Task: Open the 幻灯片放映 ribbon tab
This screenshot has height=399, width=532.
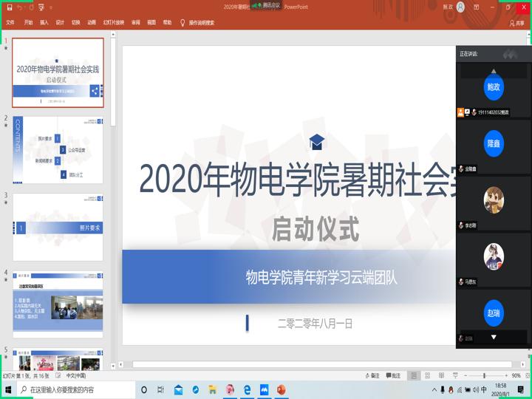Action: pyautogui.click(x=114, y=23)
